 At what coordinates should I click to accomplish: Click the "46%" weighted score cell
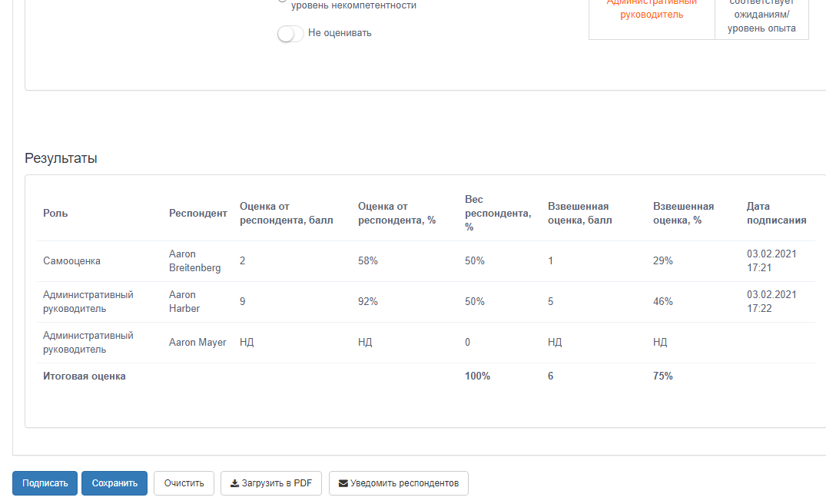click(662, 301)
